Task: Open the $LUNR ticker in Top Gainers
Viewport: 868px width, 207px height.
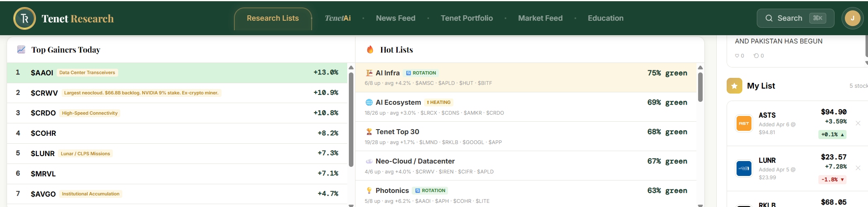Action: click(43, 154)
